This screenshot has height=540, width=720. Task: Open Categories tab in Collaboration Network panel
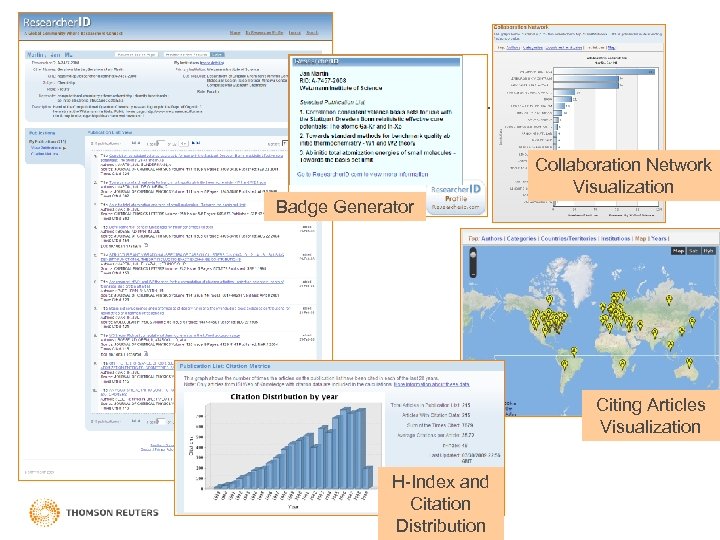(x=533, y=47)
